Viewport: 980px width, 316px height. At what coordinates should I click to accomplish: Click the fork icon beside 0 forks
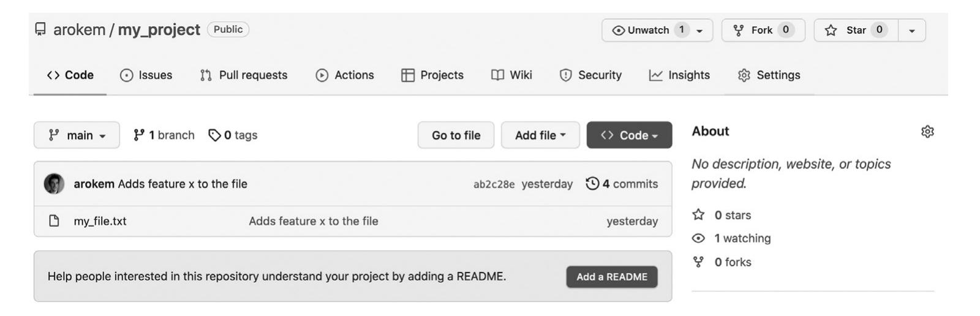tap(698, 262)
